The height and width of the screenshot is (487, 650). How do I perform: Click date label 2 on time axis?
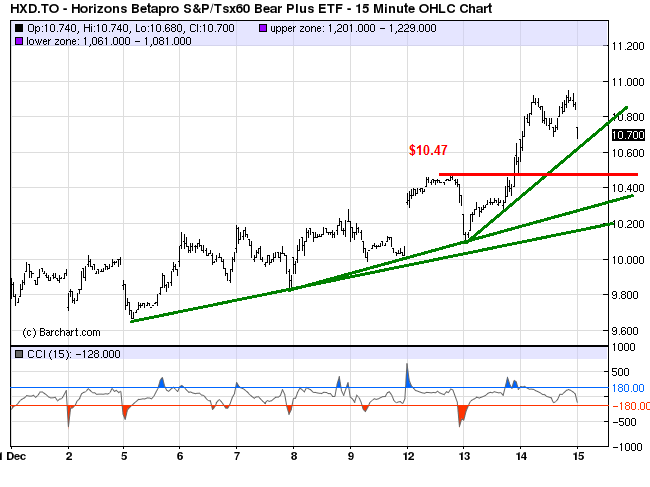[69, 457]
